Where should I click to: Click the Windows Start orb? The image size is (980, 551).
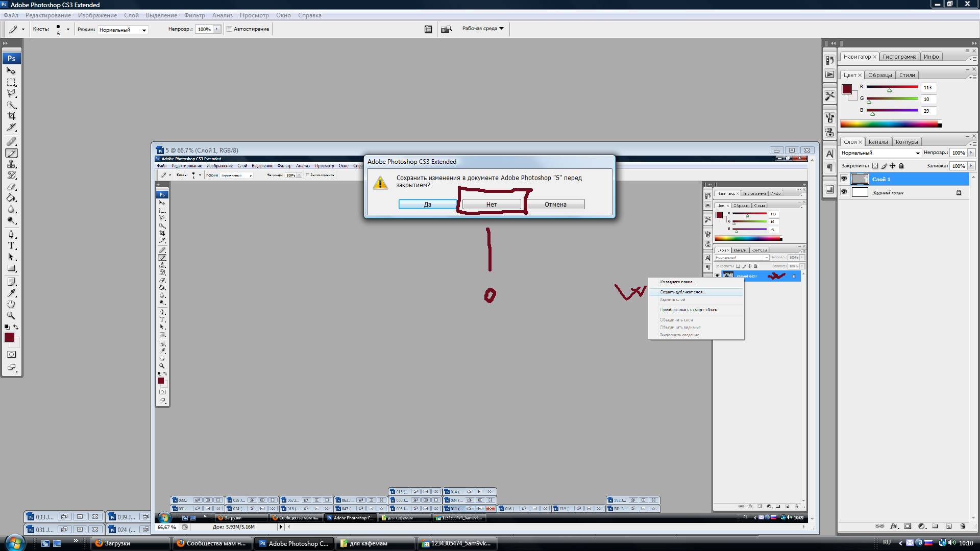point(14,542)
